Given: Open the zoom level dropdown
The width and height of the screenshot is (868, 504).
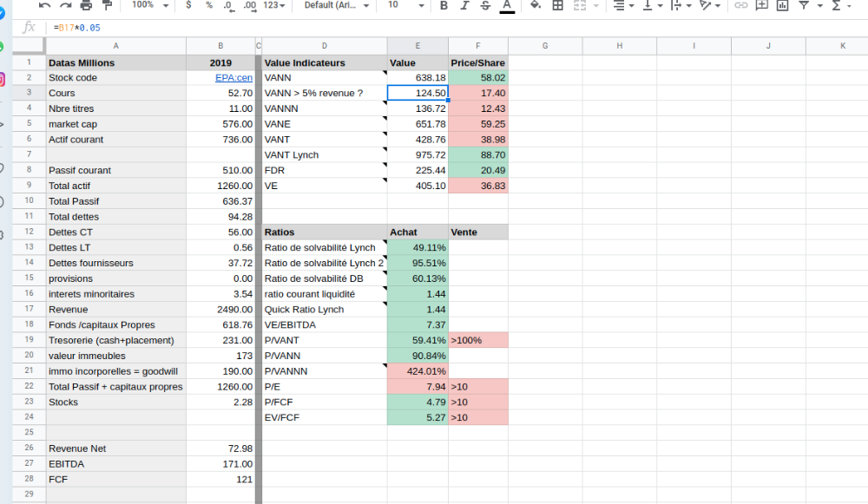Looking at the screenshot, I should [x=149, y=5].
